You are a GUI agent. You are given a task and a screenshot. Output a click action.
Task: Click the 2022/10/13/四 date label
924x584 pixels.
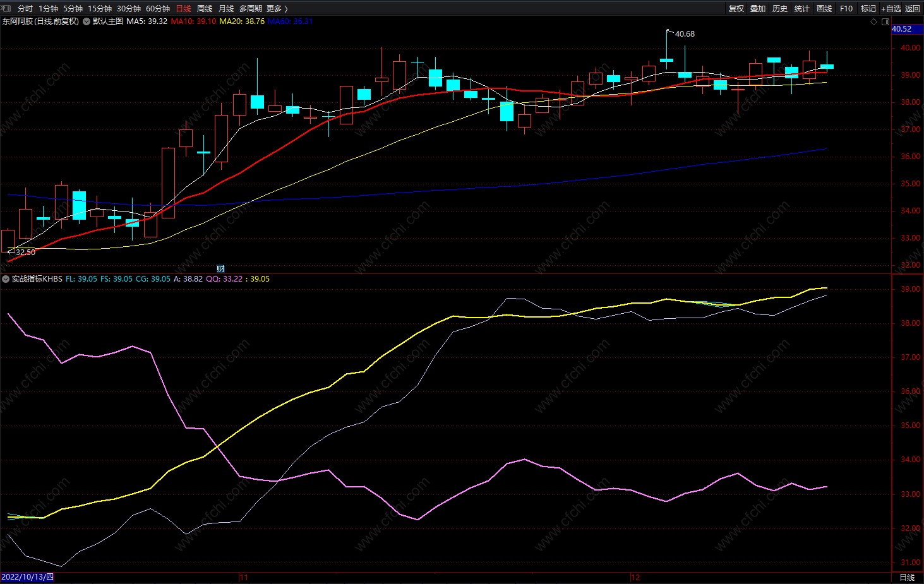click(x=27, y=577)
